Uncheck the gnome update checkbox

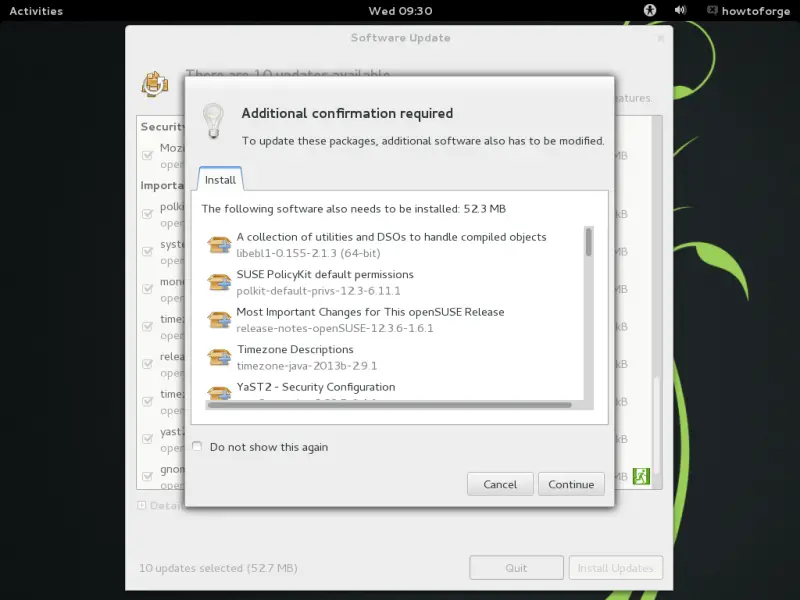pyautogui.click(x=147, y=476)
